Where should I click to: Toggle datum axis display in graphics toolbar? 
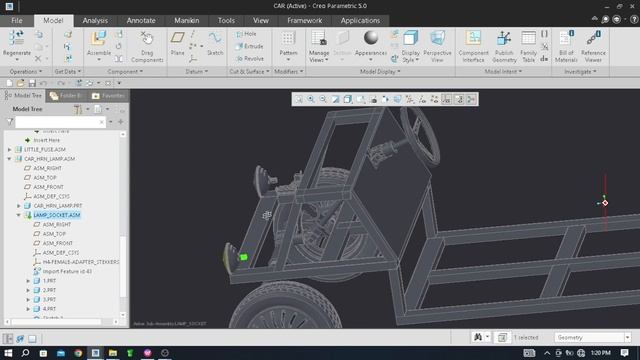click(x=422, y=99)
